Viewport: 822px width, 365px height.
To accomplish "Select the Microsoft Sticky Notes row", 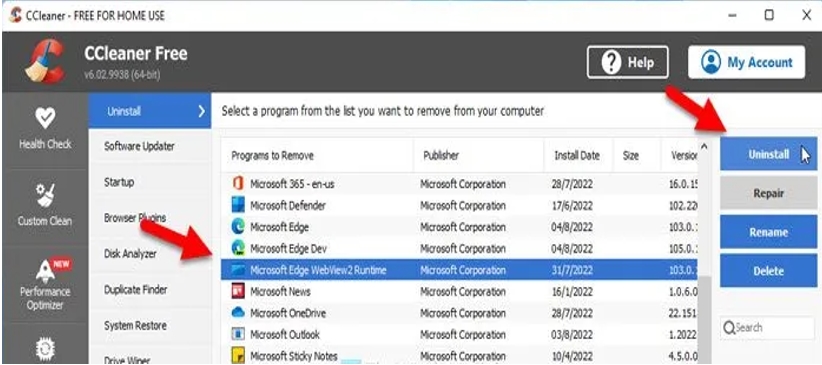I will 459,356.
